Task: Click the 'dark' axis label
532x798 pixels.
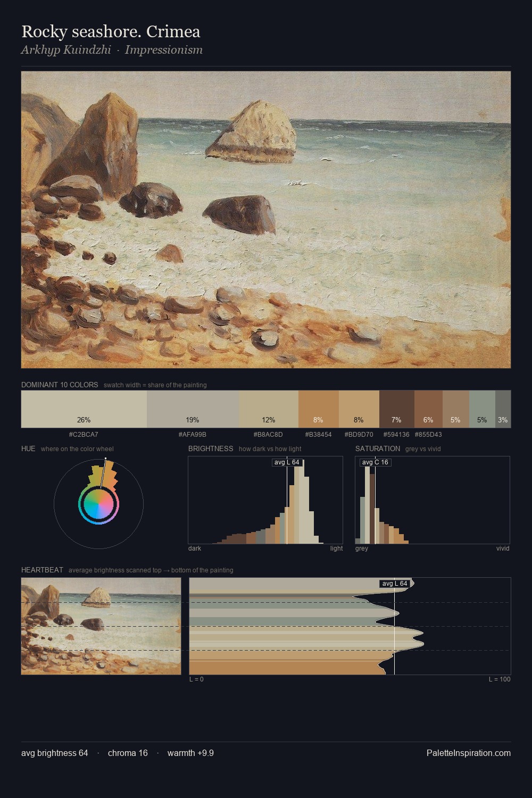Action: coord(195,548)
